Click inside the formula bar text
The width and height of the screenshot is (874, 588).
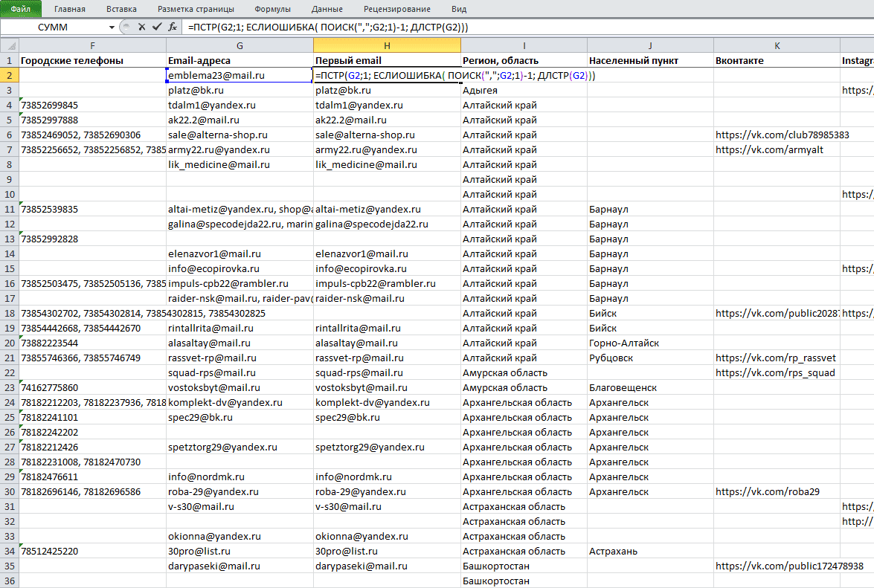(328, 27)
